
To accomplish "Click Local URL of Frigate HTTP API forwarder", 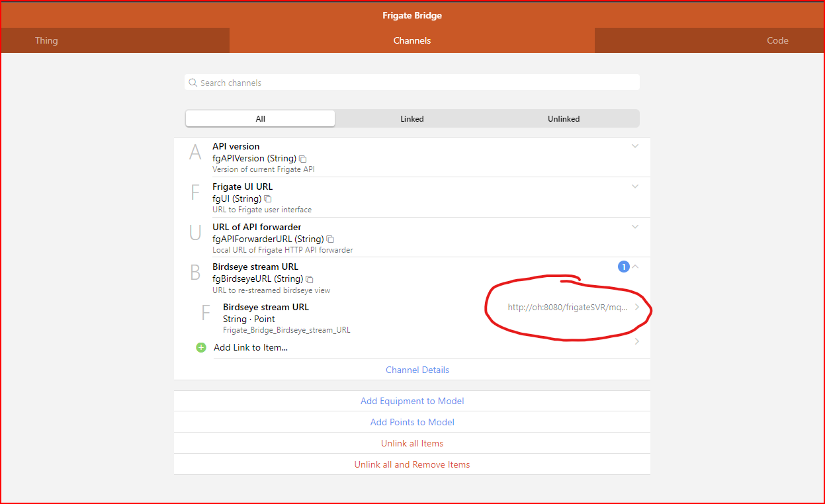I will [x=282, y=250].
